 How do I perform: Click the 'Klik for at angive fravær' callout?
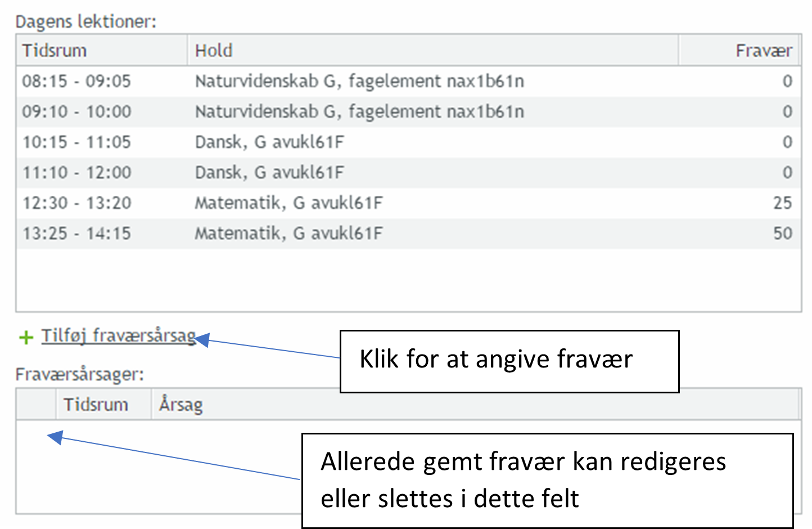[x=509, y=361]
